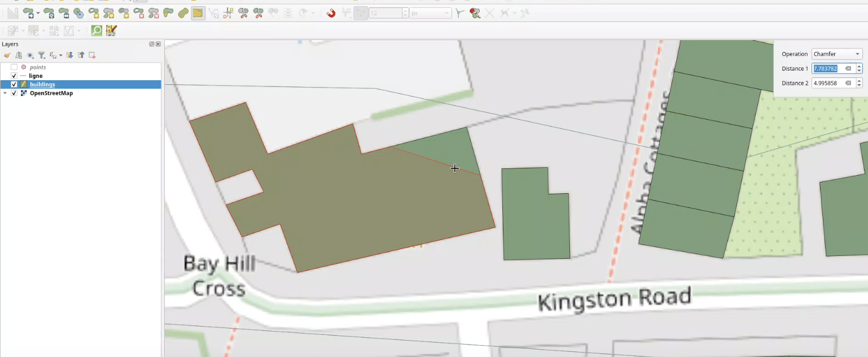Image resolution: width=868 pixels, height=357 pixels.
Task: Open the filter legend dropdown in Layers
Action: pyautogui.click(x=42, y=55)
